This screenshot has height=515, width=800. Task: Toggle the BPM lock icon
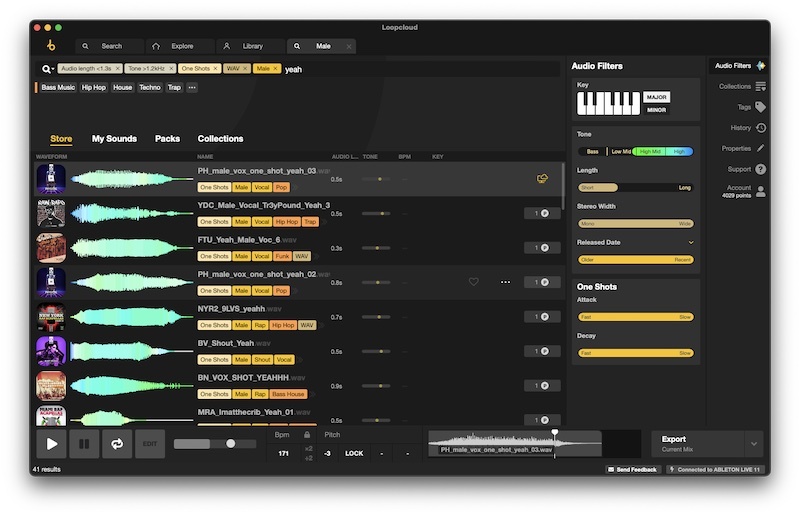pos(306,435)
